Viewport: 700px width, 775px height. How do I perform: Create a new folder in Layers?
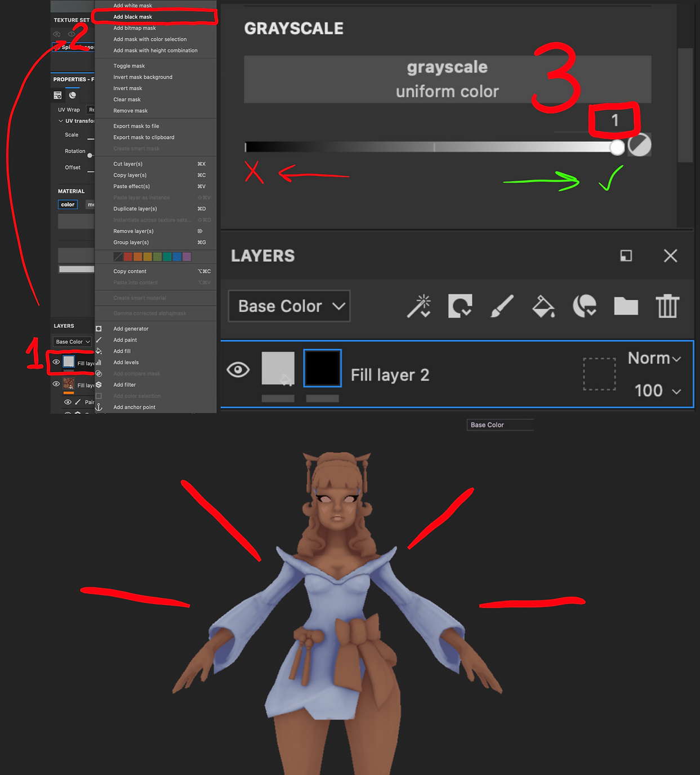pos(626,306)
